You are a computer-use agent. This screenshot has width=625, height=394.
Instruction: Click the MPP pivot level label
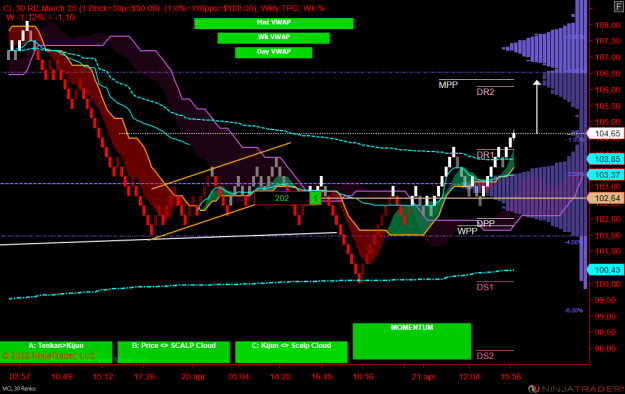pyautogui.click(x=448, y=85)
